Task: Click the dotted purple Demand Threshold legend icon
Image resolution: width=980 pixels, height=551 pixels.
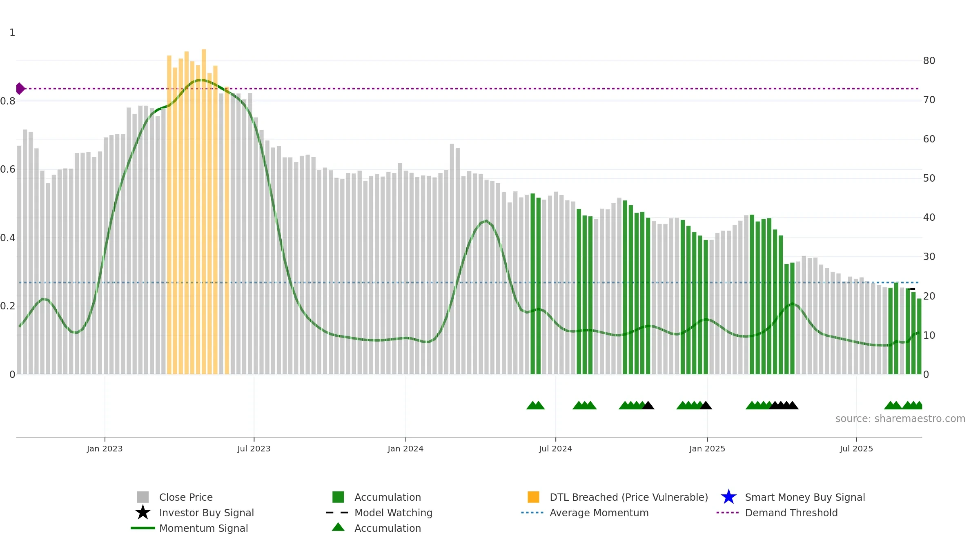Action: [728, 513]
